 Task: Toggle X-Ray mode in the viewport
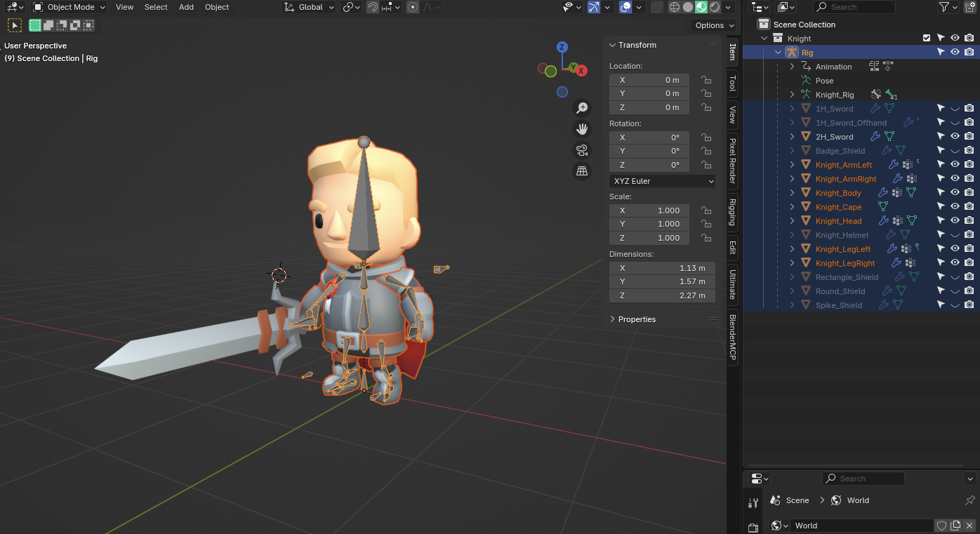(x=656, y=7)
